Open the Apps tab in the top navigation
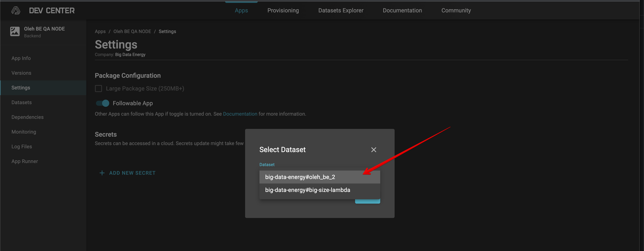The width and height of the screenshot is (644, 251). [x=241, y=10]
